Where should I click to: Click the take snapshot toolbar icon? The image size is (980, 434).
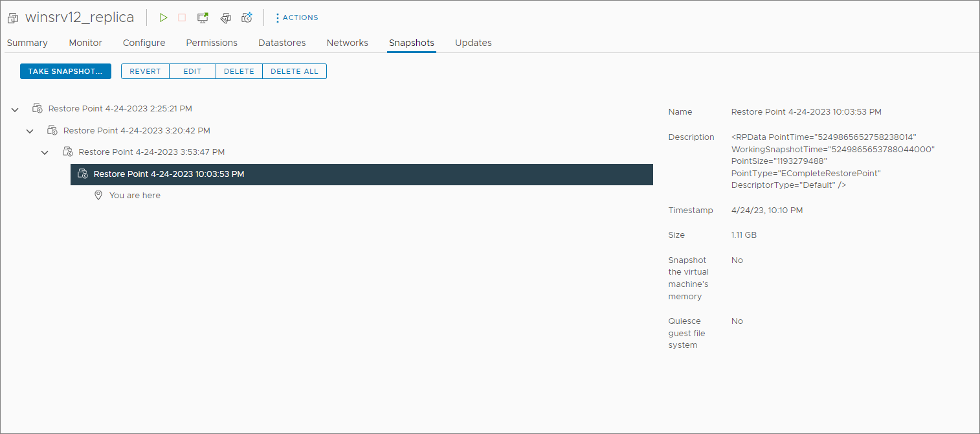(x=247, y=17)
